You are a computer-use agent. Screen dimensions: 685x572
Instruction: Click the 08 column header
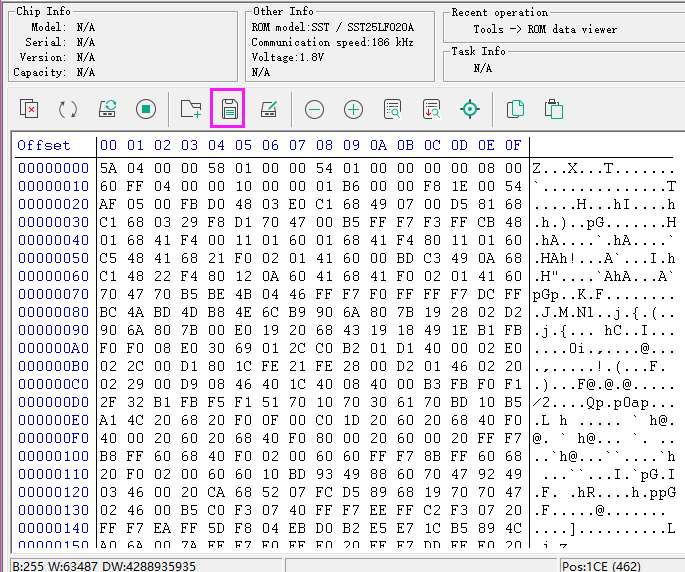click(324, 145)
